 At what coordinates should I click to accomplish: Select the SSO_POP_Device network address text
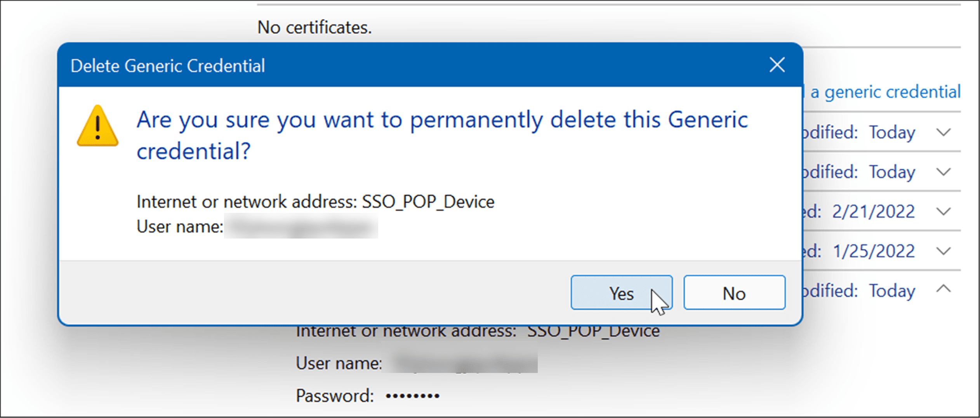(x=429, y=202)
